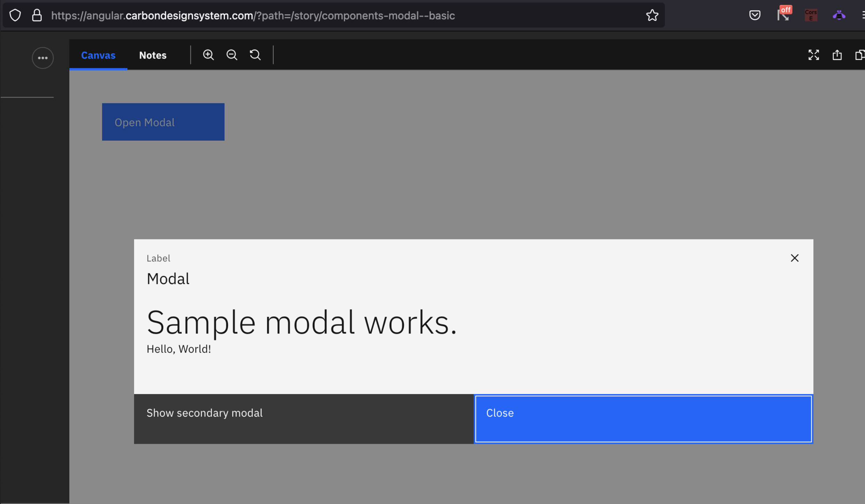Copy the canvas link with the copy icon
The image size is (865, 504).
click(x=859, y=55)
